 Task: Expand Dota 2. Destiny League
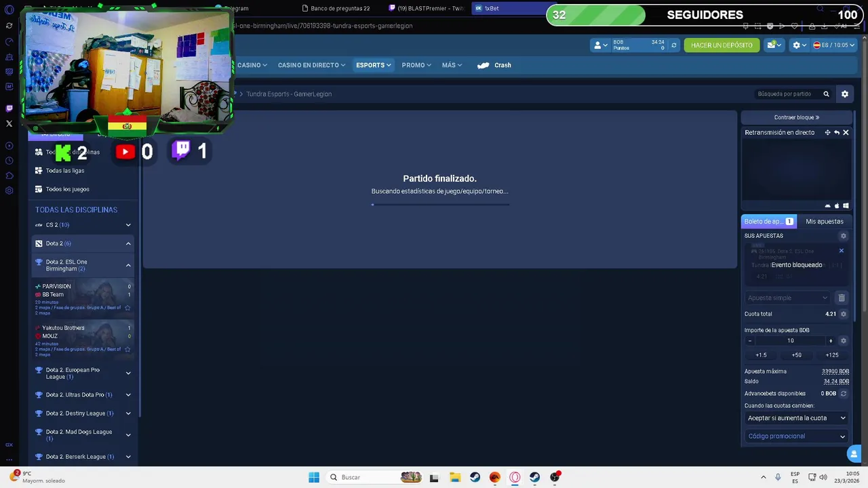[82, 413]
